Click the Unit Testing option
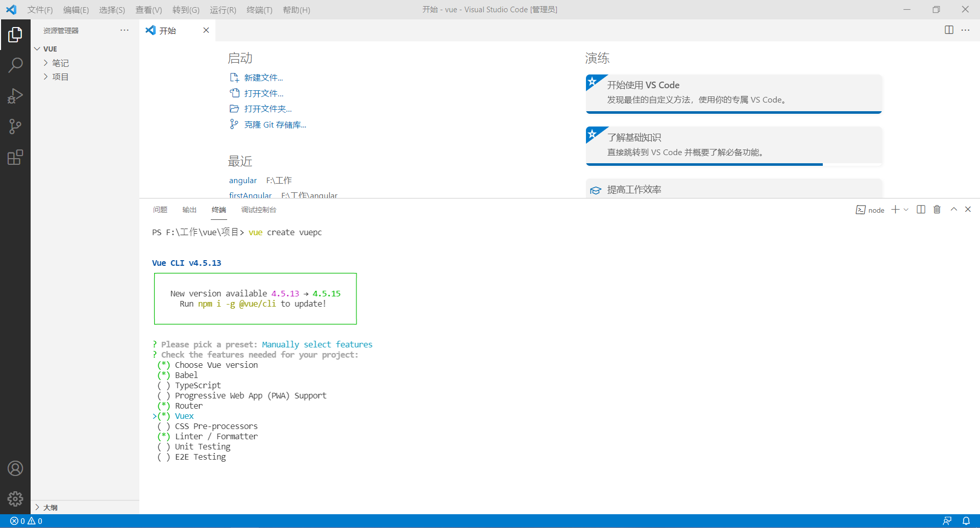This screenshot has height=528, width=980. pyautogui.click(x=203, y=446)
